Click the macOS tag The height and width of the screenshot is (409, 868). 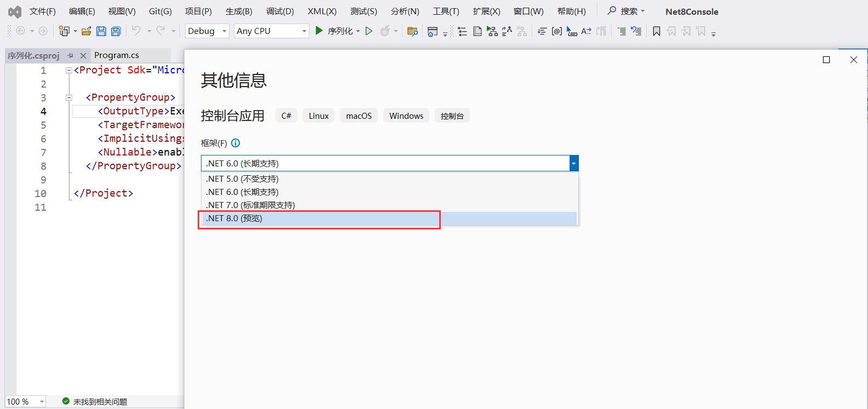(359, 116)
